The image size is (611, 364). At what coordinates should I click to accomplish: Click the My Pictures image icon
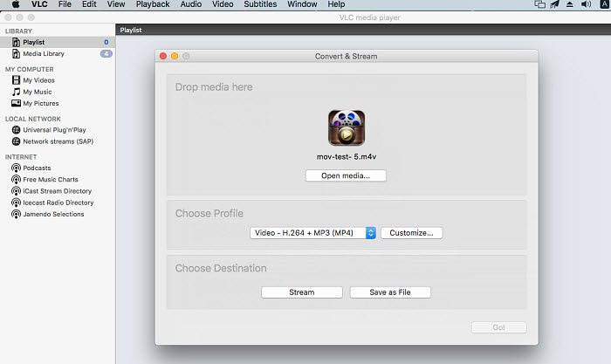[16, 103]
